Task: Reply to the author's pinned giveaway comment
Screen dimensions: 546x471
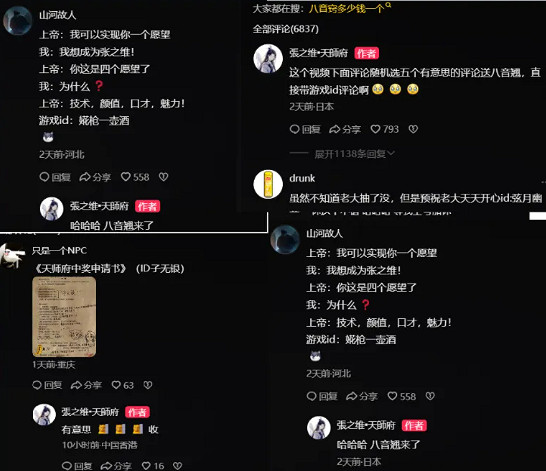Action: 305,129
